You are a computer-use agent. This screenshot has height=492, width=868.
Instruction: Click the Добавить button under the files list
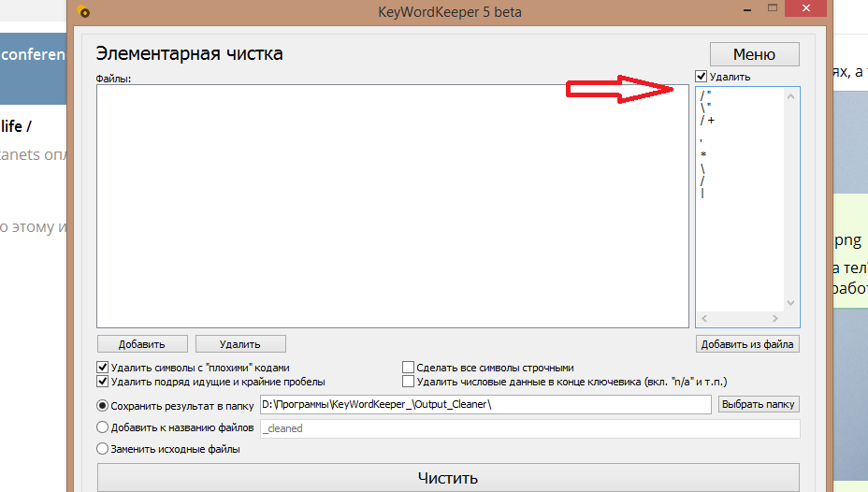coord(142,343)
